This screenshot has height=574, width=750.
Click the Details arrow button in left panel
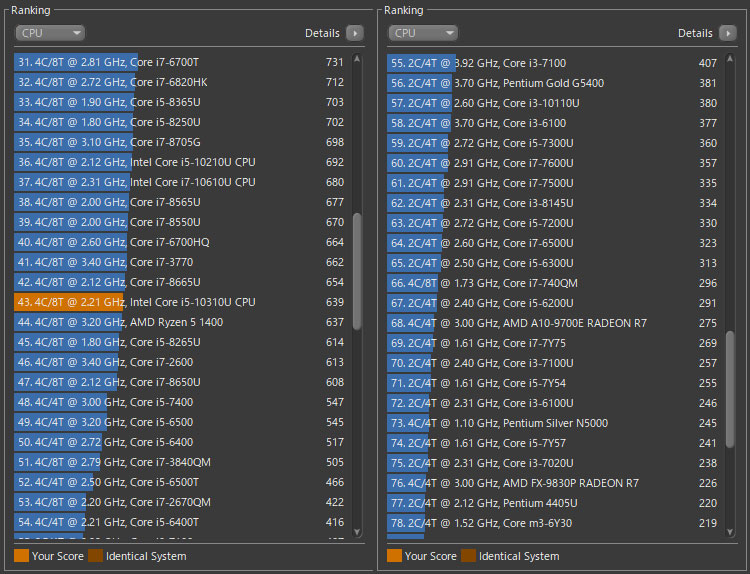(x=355, y=33)
